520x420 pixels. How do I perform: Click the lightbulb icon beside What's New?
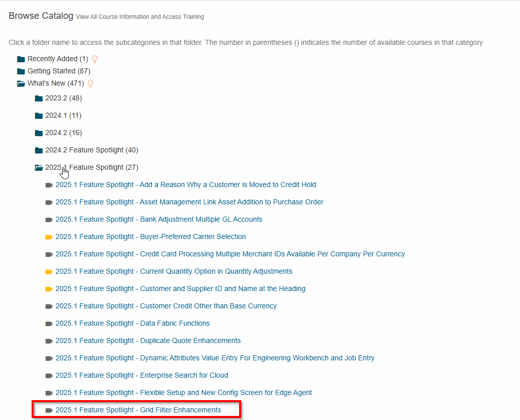pyautogui.click(x=90, y=84)
